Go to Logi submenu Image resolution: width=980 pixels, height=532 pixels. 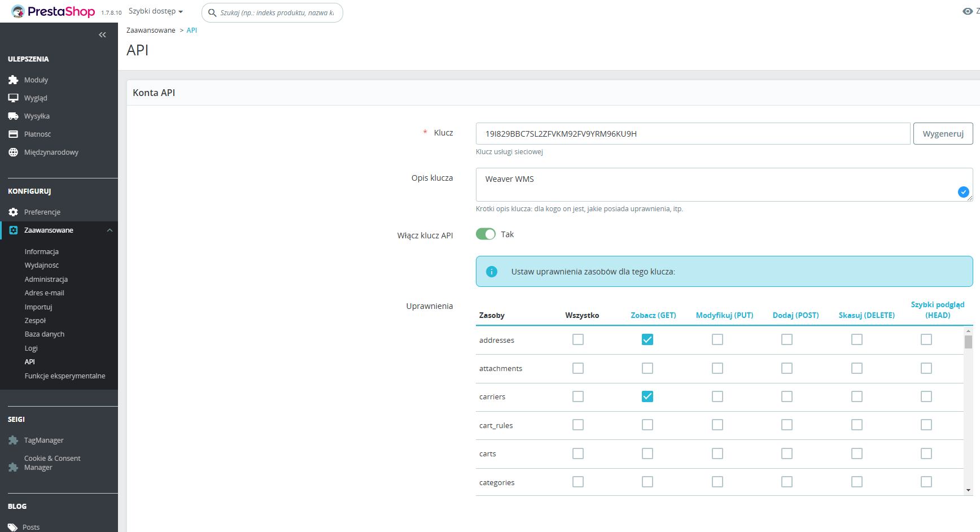click(x=31, y=348)
